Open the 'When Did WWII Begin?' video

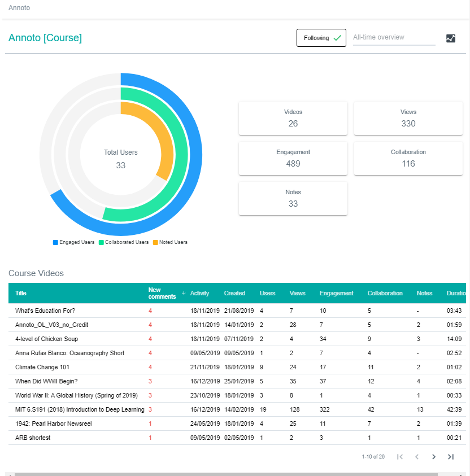[46, 381]
